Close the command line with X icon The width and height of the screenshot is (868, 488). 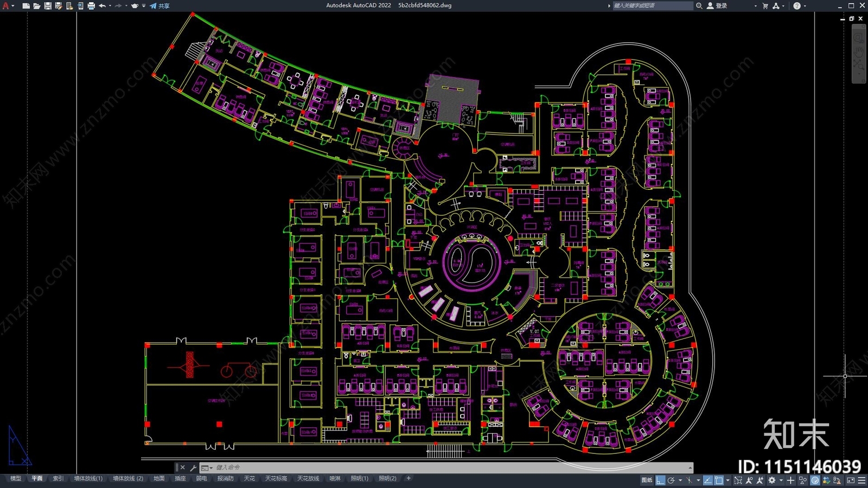coord(182,467)
